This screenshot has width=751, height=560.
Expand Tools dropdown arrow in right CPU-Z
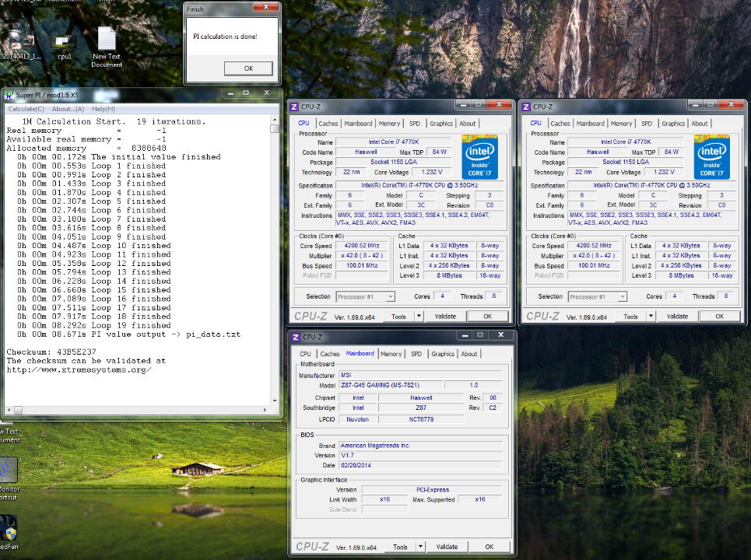[651, 317]
